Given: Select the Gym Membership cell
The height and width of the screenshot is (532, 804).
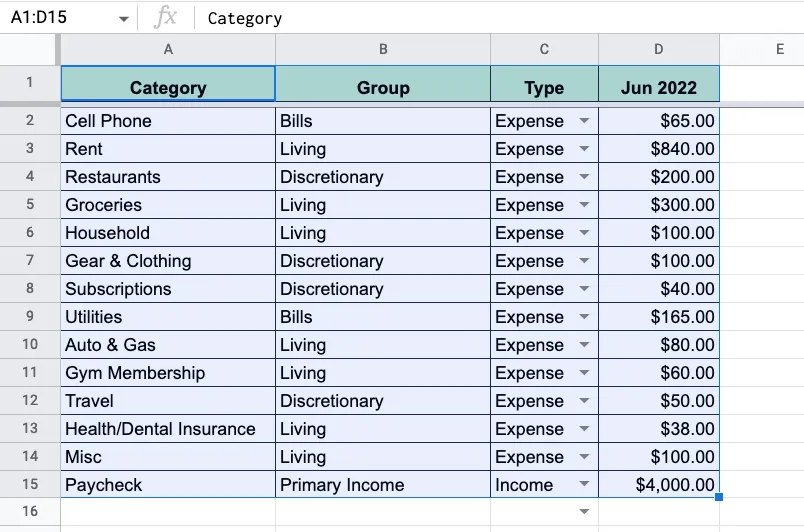Looking at the screenshot, I should (x=168, y=373).
